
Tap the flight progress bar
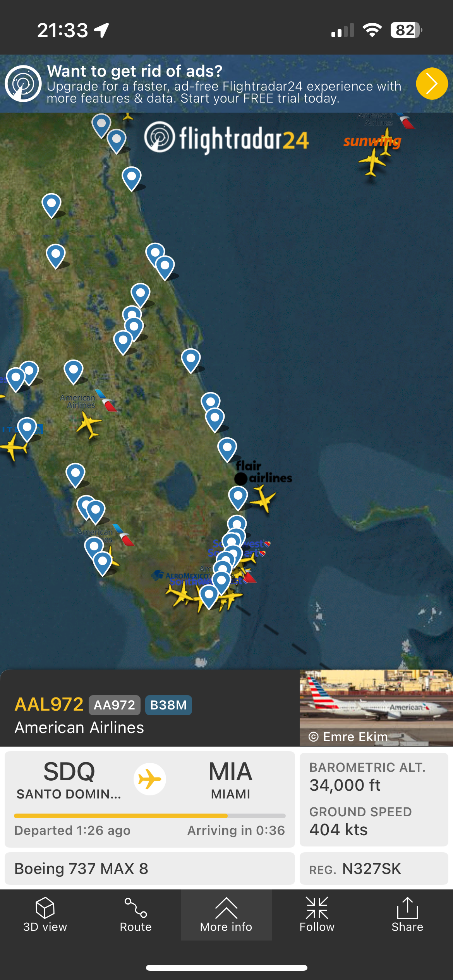pos(149,816)
